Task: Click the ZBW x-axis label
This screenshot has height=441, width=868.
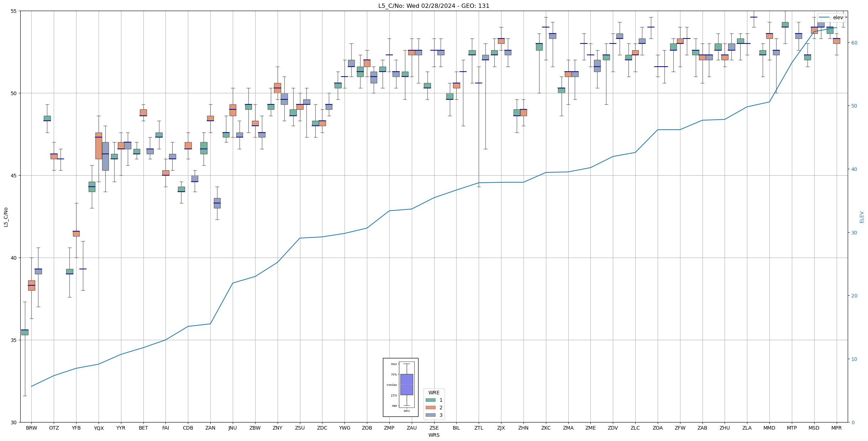Action: click(x=255, y=428)
